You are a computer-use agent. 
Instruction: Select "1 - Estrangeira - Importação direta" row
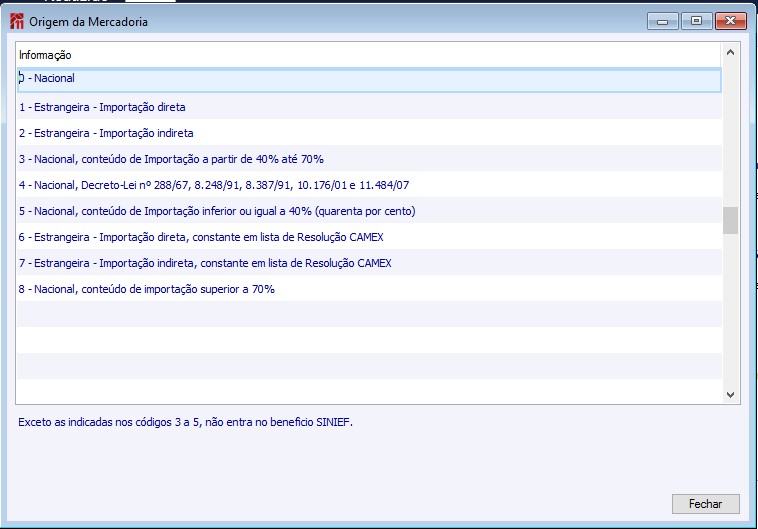369,107
